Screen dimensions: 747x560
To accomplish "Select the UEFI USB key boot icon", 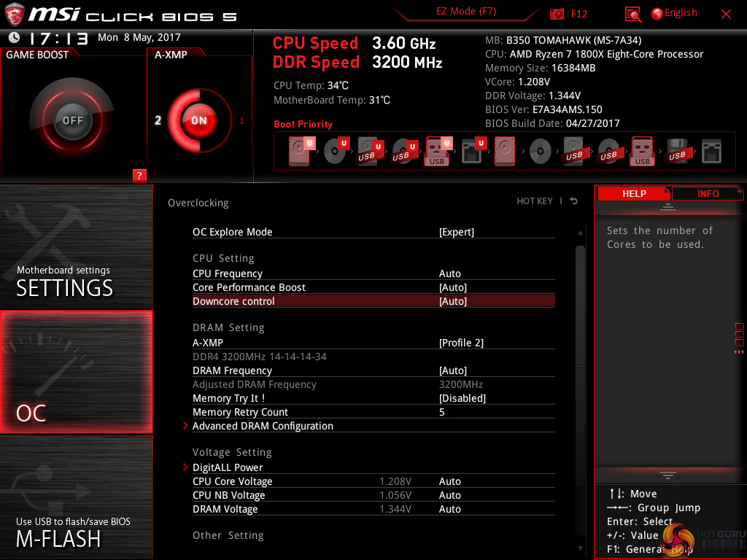I will point(438,151).
